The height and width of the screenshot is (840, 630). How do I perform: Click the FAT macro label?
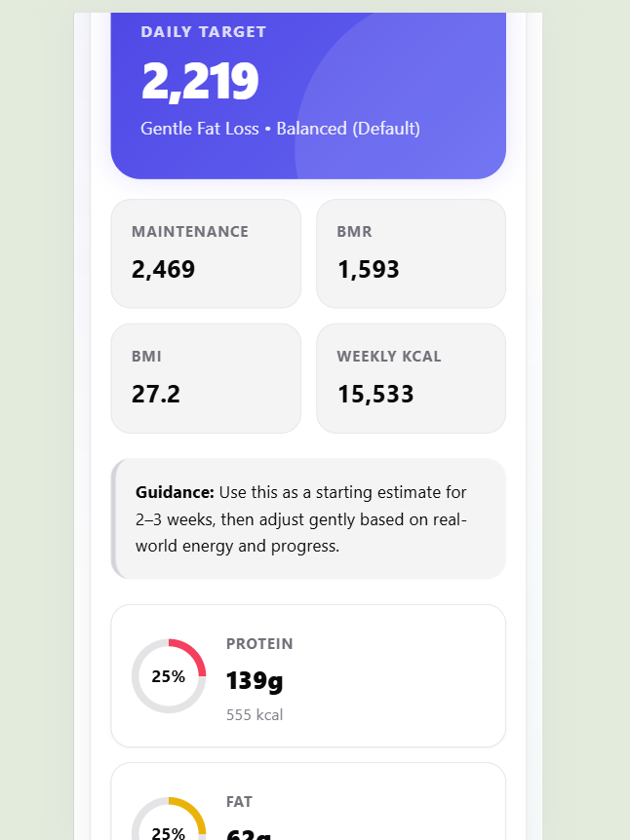(x=240, y=801)
